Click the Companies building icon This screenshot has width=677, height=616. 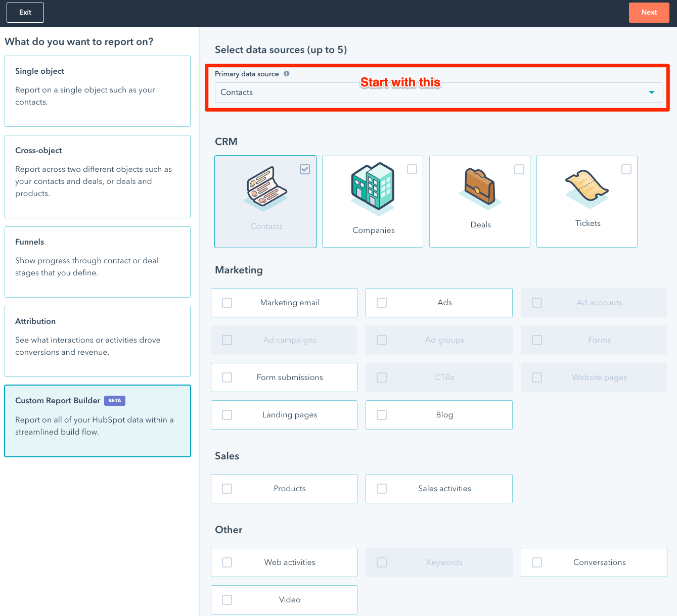click(373, 187)
